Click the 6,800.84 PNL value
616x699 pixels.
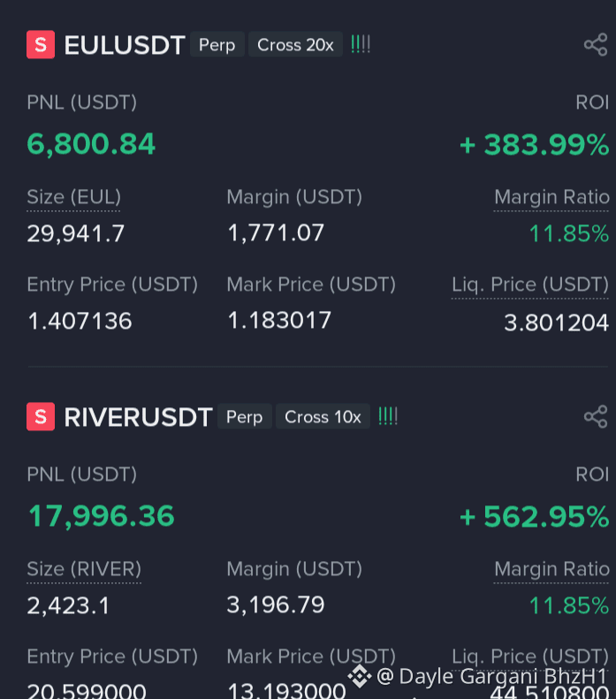click(92, 144)
